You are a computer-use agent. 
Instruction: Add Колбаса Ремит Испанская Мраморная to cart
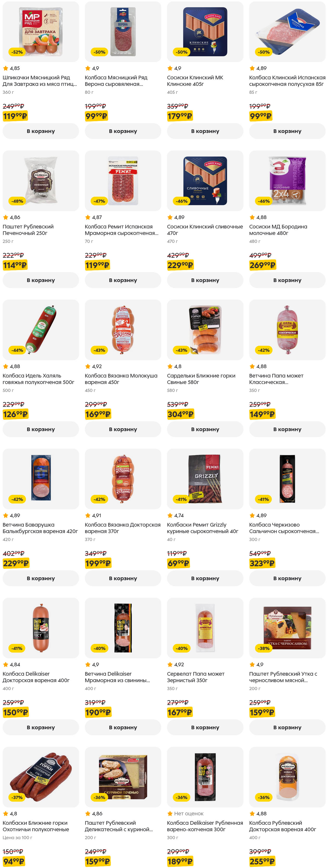[123, 280]
